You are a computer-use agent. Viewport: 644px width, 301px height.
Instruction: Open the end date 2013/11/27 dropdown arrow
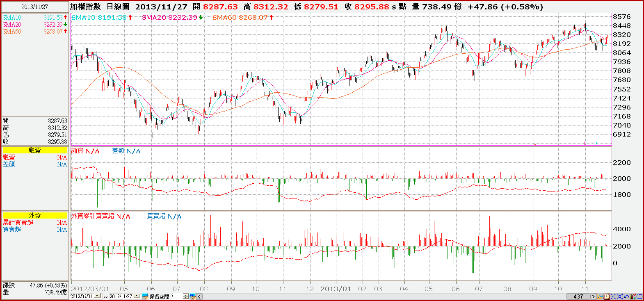coord(137,296)
